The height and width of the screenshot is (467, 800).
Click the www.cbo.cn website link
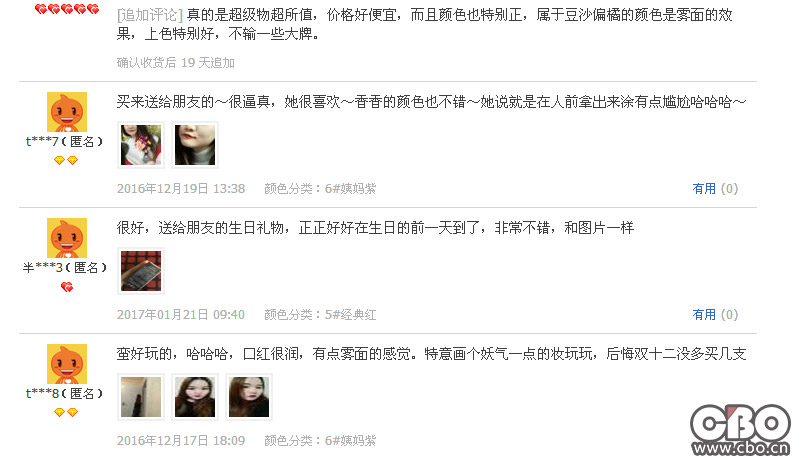pos(741,448)
